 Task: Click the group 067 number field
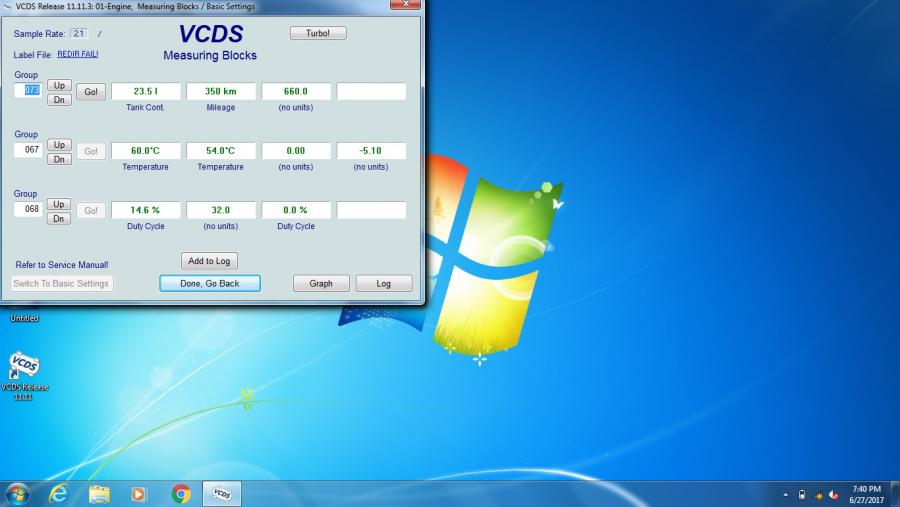tap(28, 150)
